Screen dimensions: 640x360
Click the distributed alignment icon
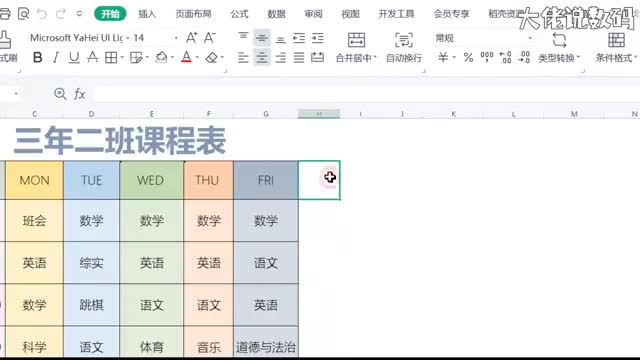coord(318,58)
